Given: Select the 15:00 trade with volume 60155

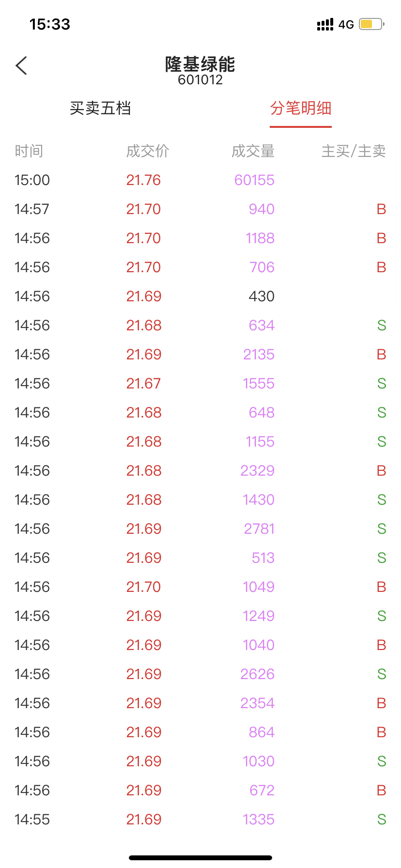Looking at the screenshot, I should (200, 180).
